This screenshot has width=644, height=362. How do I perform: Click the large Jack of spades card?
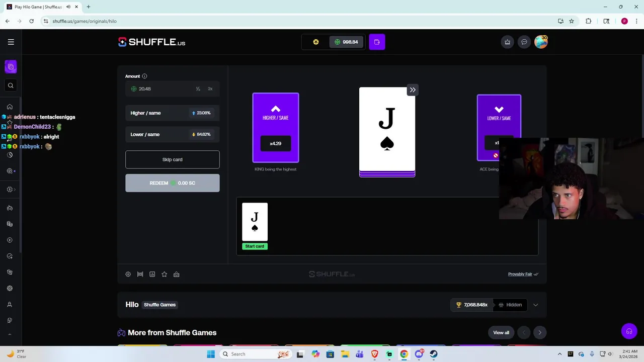coord(387,129)
